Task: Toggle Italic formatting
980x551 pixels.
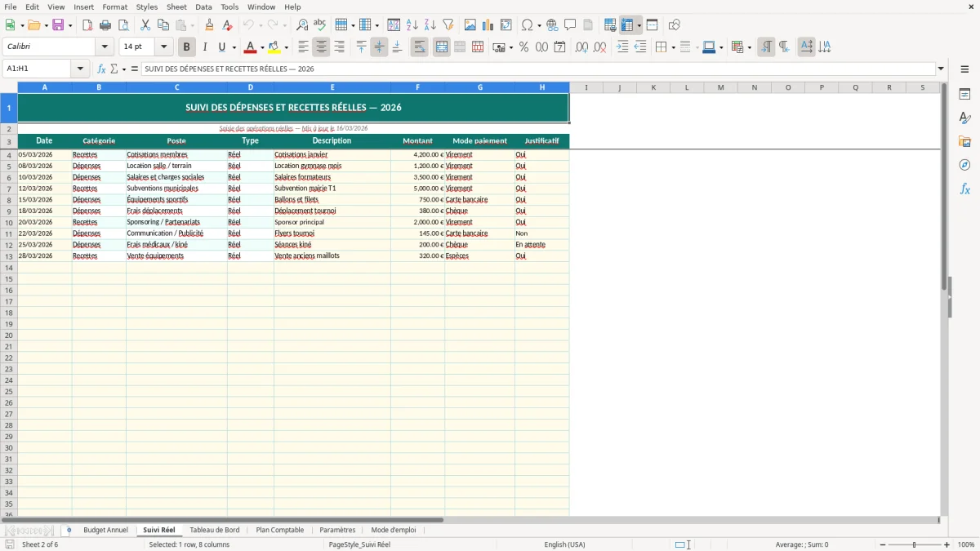Action: tap(204, 47)
